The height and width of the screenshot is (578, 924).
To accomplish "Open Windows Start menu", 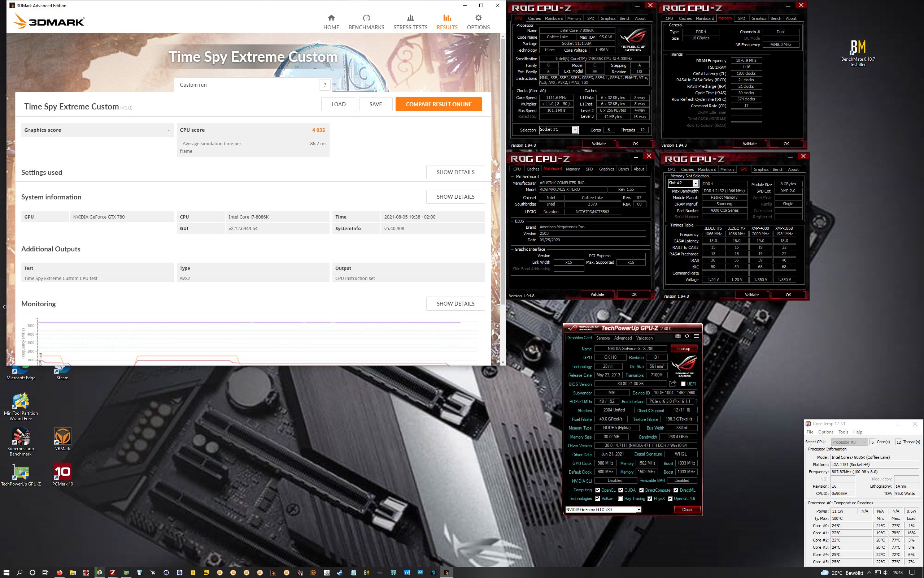I will 6,572.
